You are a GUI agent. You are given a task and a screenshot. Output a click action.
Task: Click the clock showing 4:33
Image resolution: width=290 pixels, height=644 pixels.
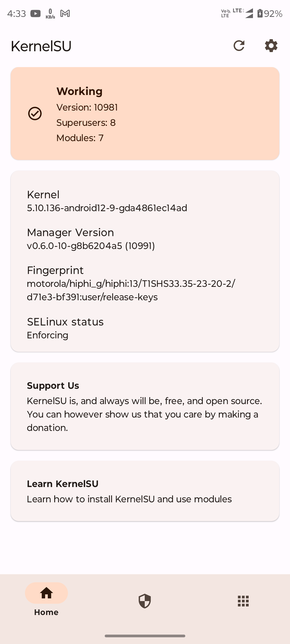[17, 13]
